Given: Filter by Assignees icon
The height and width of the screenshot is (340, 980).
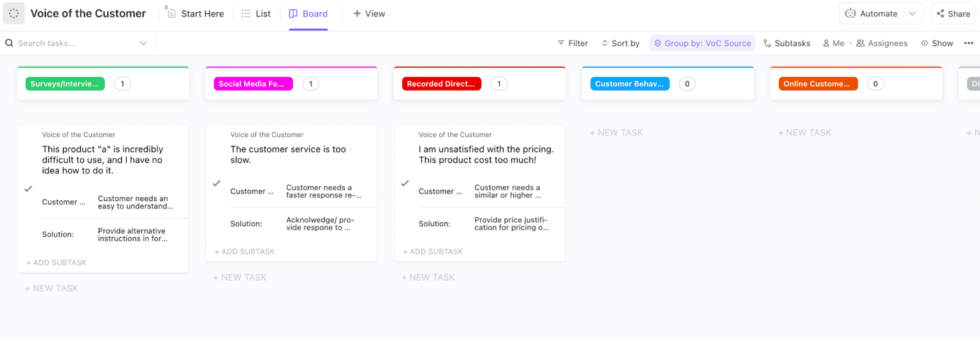Looking at the screenshot, I should [861, 43].
